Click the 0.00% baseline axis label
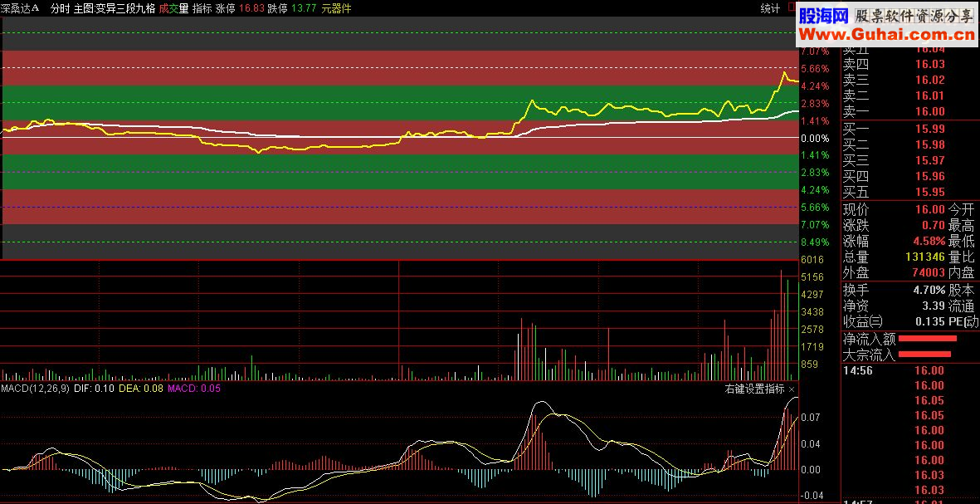Screen dimensions: 980x504 click(814, 138)
